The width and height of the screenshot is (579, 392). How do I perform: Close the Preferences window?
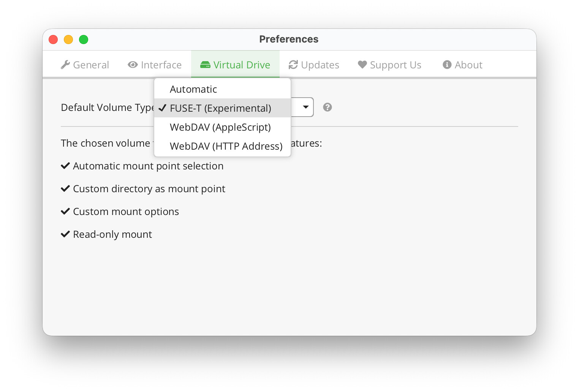(x=53, y=40)
